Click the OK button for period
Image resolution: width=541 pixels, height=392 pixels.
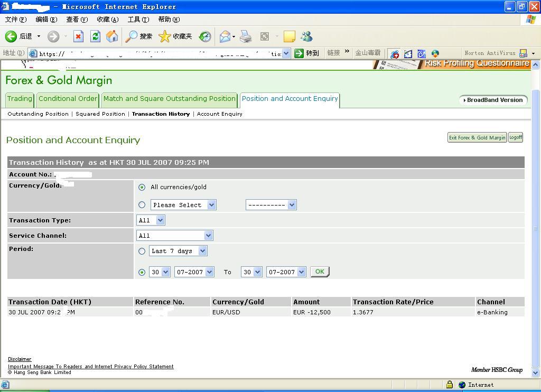(x=320, y=272)
